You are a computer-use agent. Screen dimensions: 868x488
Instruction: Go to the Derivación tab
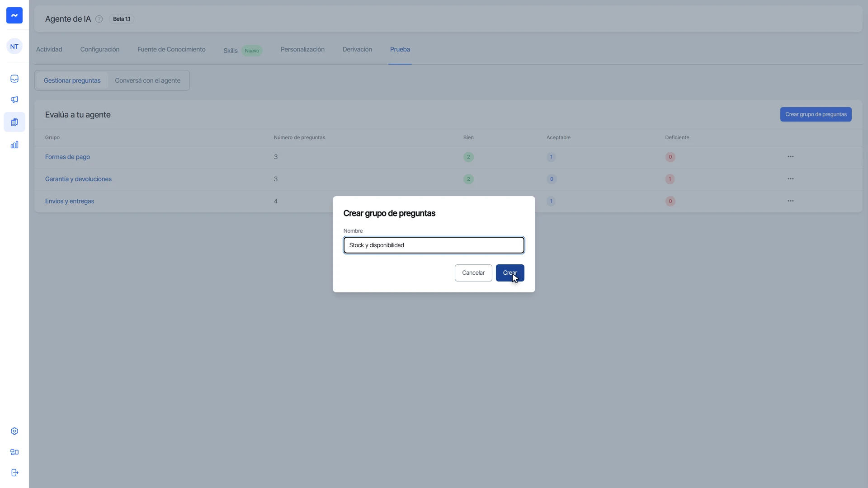tap(357, 50)
